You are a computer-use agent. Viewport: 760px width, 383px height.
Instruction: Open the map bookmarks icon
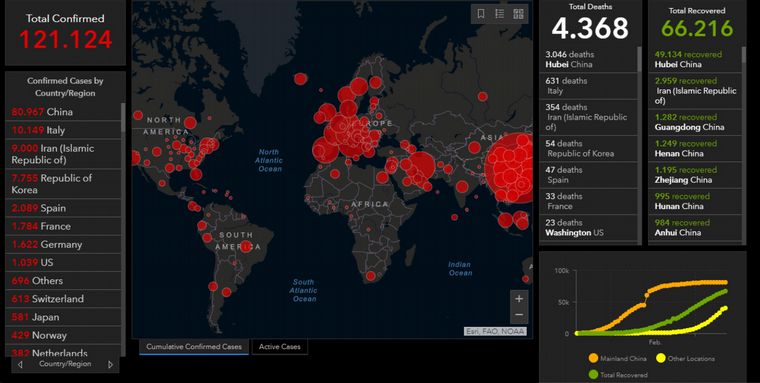point(481,14)
